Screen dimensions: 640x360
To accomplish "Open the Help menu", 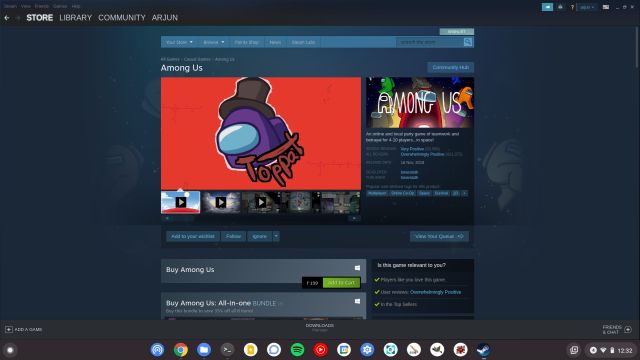I will (76, 6).
